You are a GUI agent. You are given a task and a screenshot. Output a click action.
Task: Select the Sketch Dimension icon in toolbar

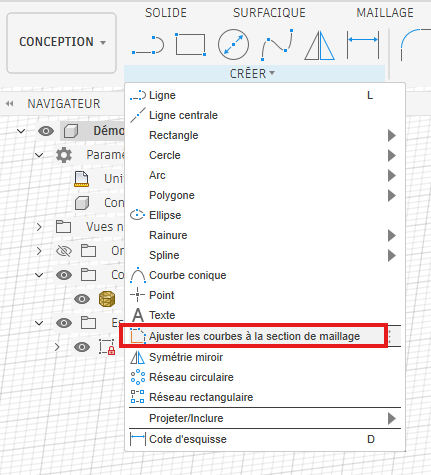pyautogui.click(x=363, y=45)
